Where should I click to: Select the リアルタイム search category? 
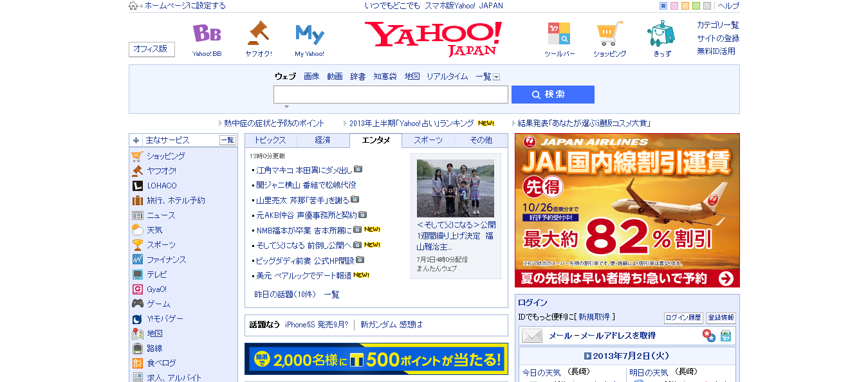tap(447, 77)
